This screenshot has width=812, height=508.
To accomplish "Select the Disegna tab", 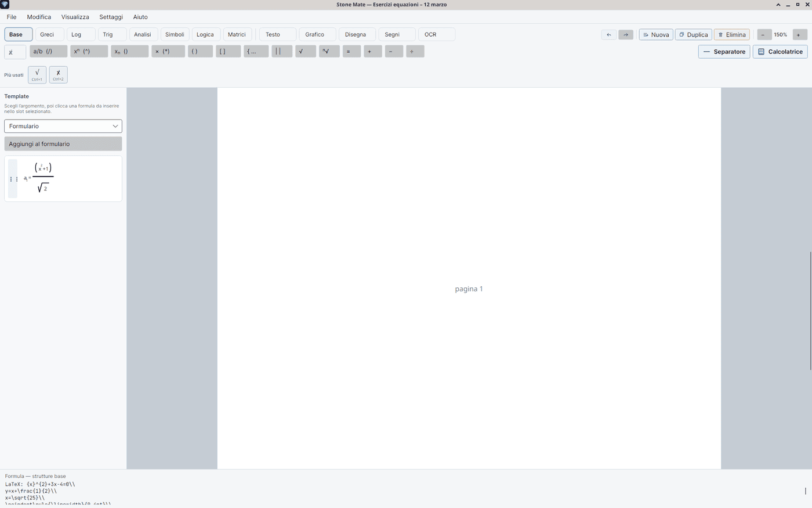I will coord(357,34).
